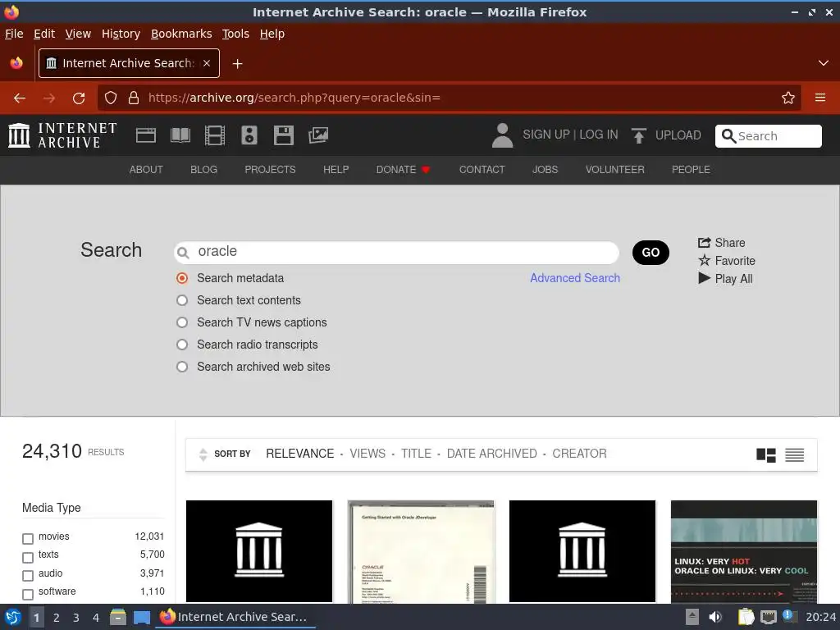The image size is (840, 630).
Task: Open the View menu
Action: pyautogui.click(x=78, y=34)
